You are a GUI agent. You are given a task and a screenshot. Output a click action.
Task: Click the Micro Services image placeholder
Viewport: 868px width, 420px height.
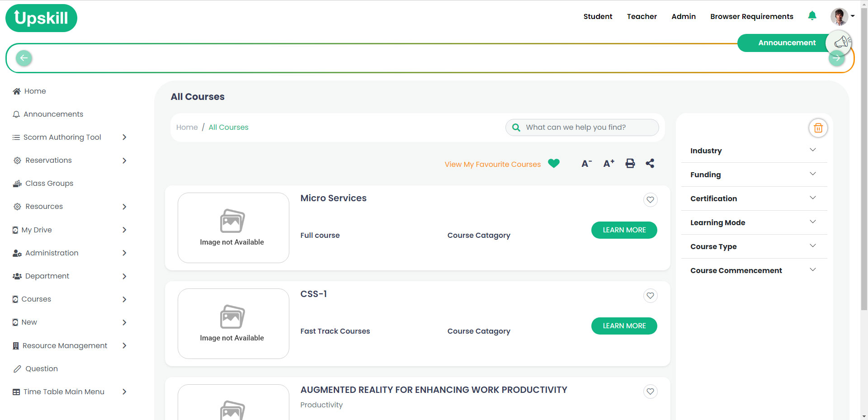(233, 228)
